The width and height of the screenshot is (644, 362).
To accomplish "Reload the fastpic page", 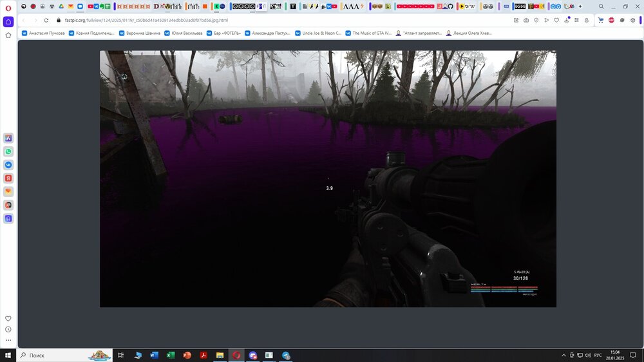I will [46, 20].
